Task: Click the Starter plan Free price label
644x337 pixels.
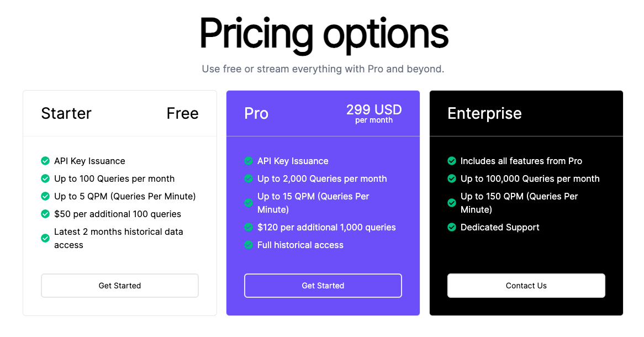Action: pos(182,113)
